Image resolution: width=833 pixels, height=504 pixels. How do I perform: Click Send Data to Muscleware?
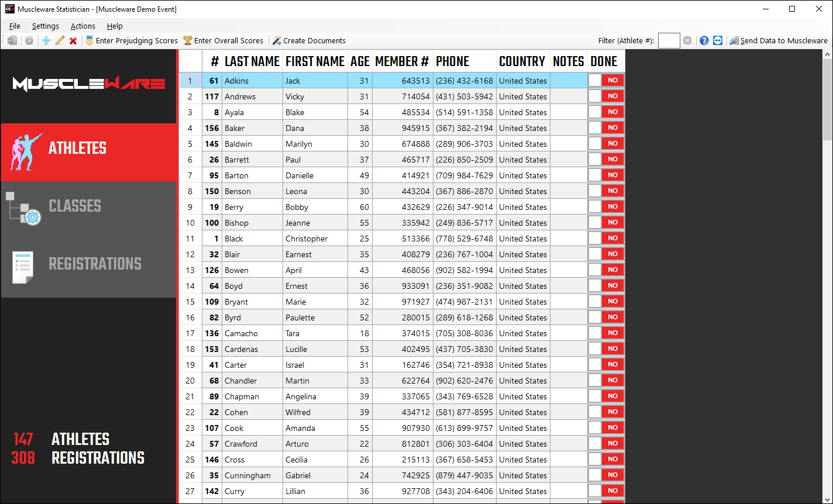(x=779, y=41)
